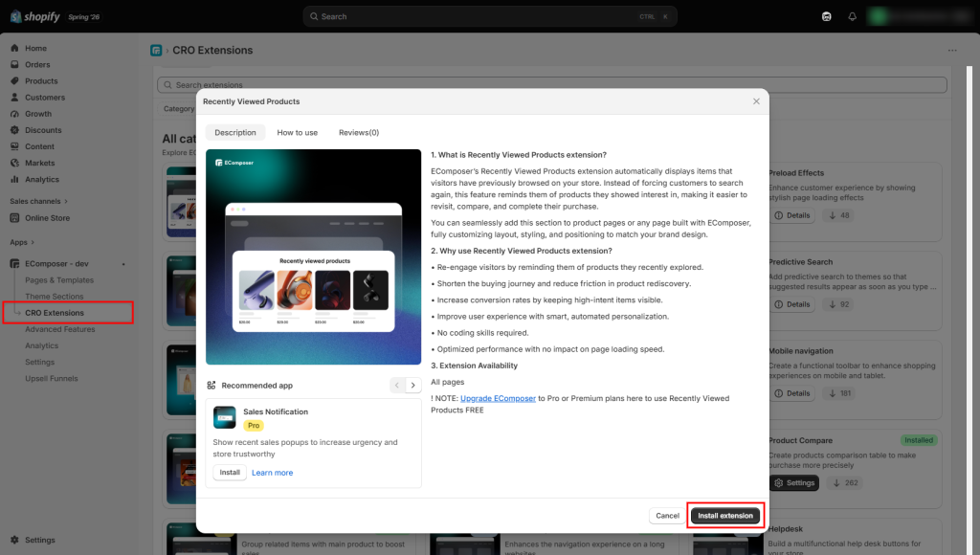Show previous recommended app with left chevron
Image resolution: width=980 pixels, height=555 pixels.
(x=397, y=385)
